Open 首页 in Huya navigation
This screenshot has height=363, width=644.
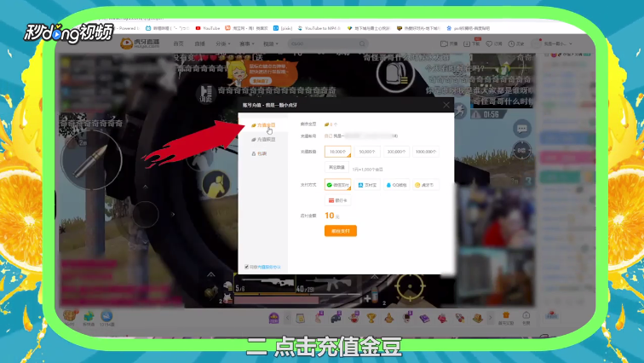pos(178,43)
